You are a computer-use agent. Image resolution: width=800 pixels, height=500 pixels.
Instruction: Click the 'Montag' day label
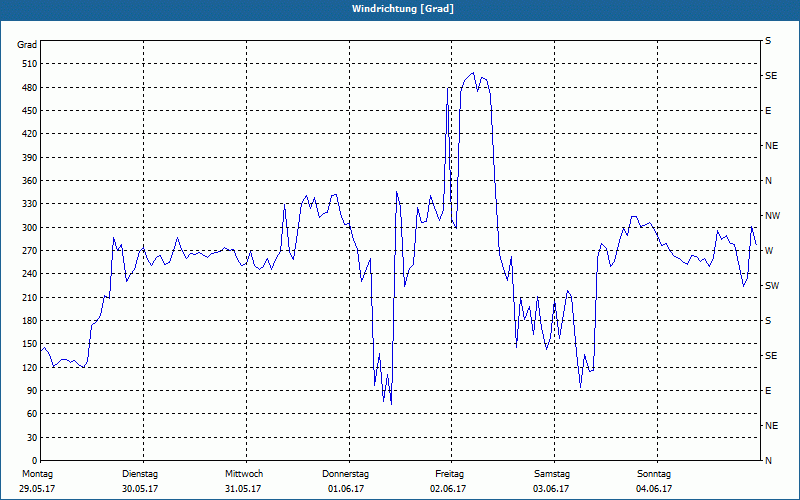(x=37, y=474)
